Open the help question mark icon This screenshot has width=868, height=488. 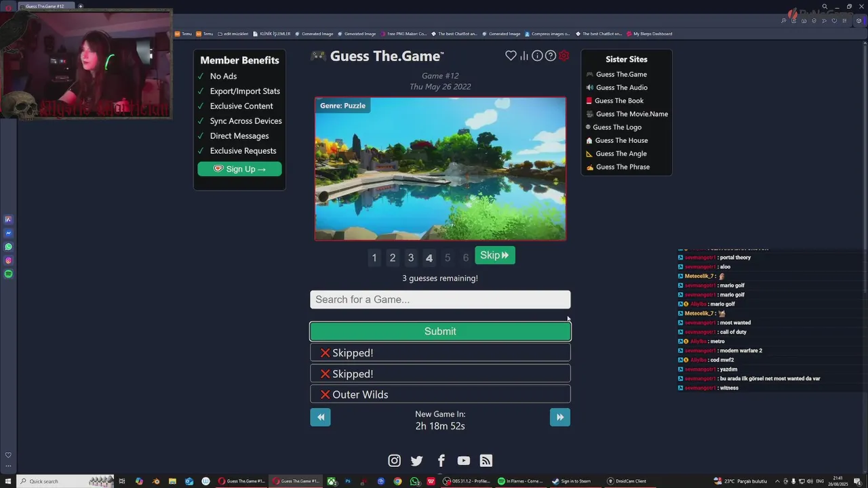point(551,56)
